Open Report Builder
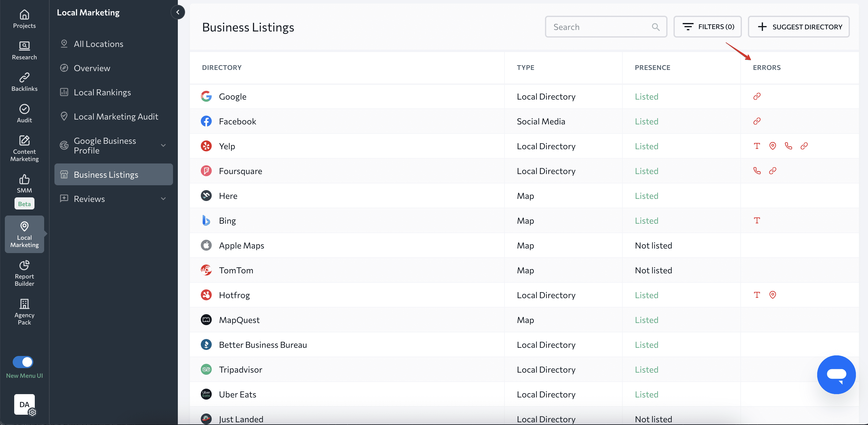 pyautogui.click(x=24, y=274)
